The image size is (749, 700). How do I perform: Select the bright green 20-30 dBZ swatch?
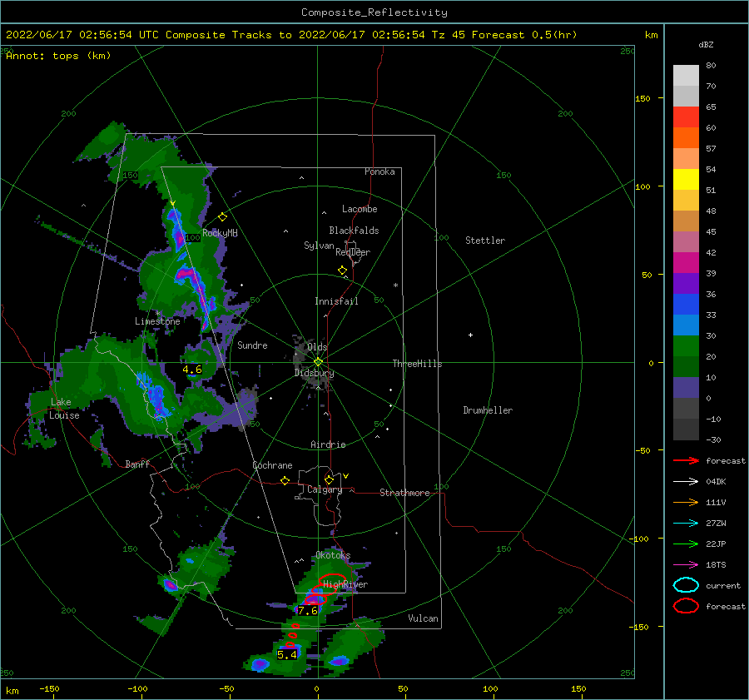pyautogui.click(x=686, y=345)
